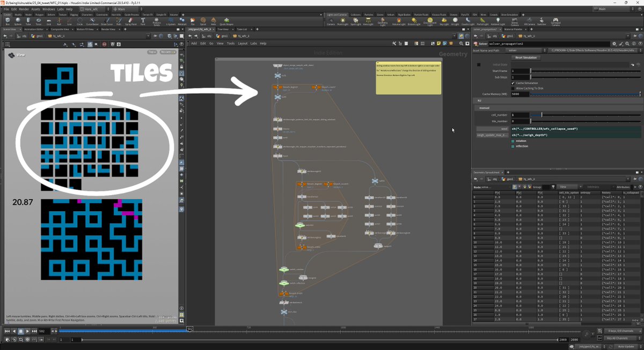Select the Spiral shelf tool

[203, 21]
